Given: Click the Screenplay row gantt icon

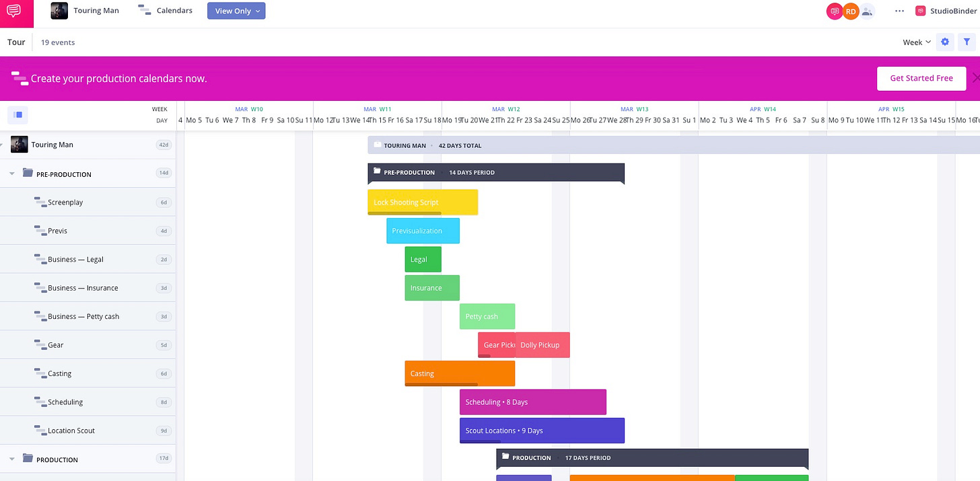Looking at the screenshot, I should tap(40, 202).
